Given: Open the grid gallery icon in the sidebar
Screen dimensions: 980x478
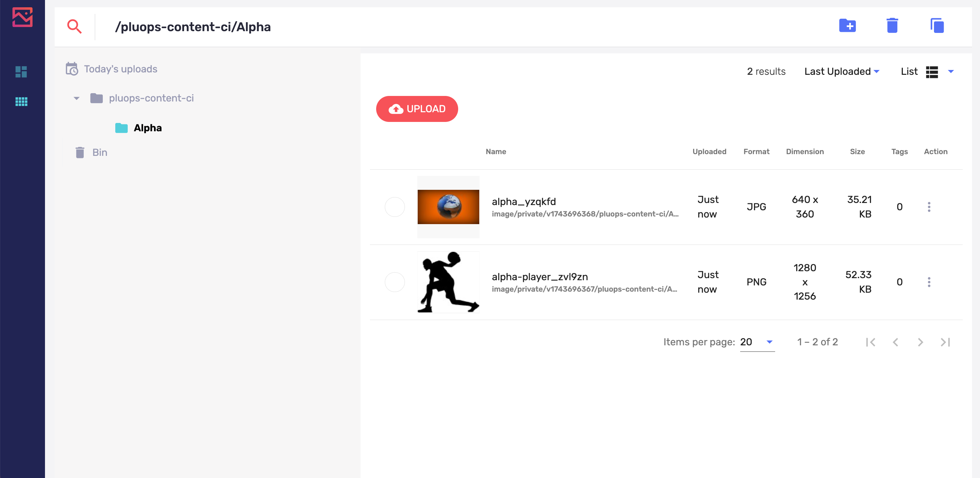Looking at the screenshot, I should click(x=21, y=101).
